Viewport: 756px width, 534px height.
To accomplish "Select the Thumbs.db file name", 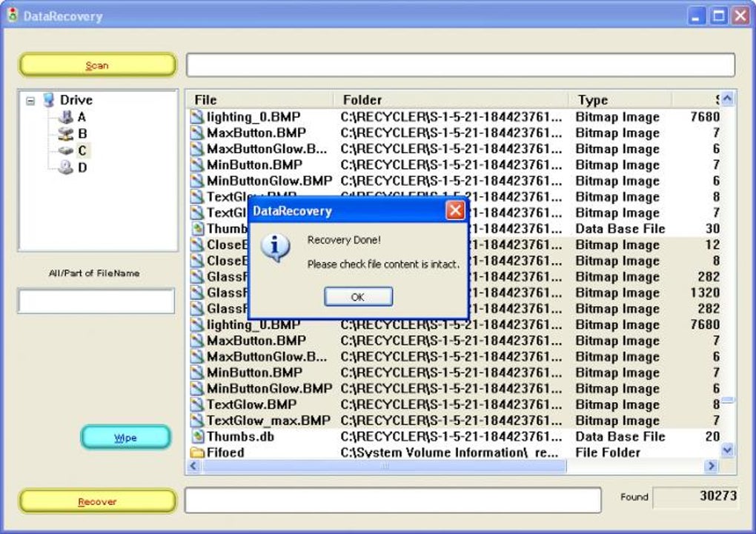I will point(240,437).
